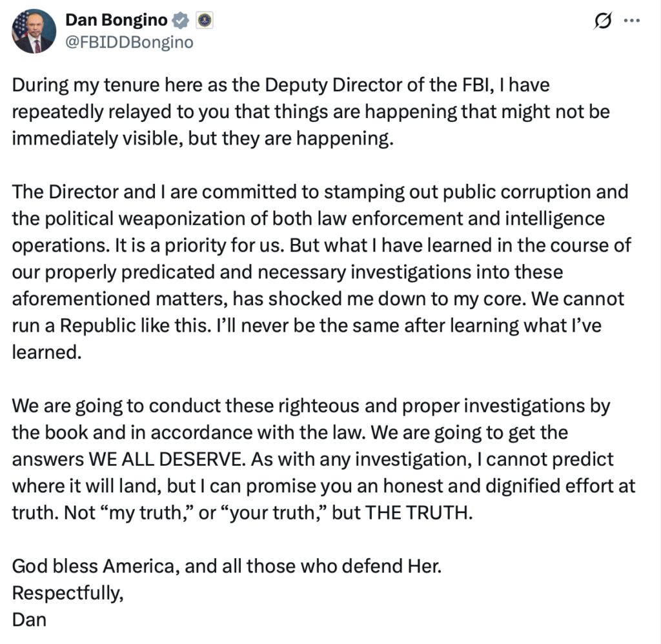Click the verified checkmark badge
The height and width of the screenshot is (644, 661).
[x=181, y=21]
